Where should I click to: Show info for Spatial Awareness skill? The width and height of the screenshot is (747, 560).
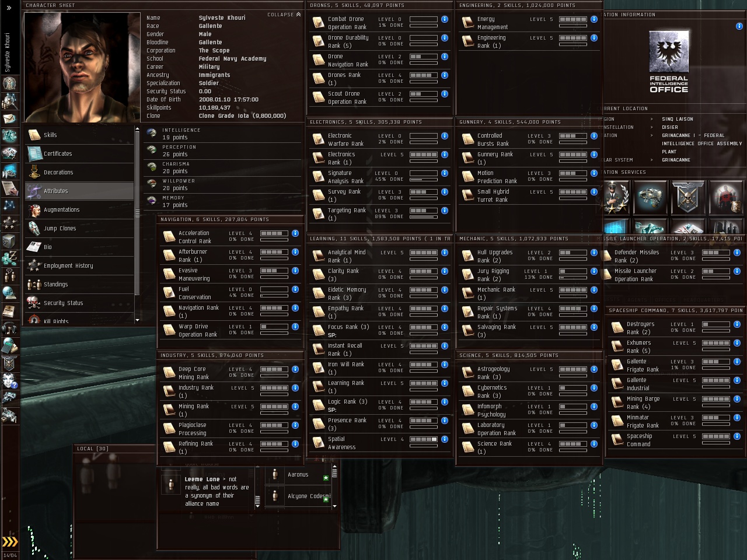click(x=445, y=439)
